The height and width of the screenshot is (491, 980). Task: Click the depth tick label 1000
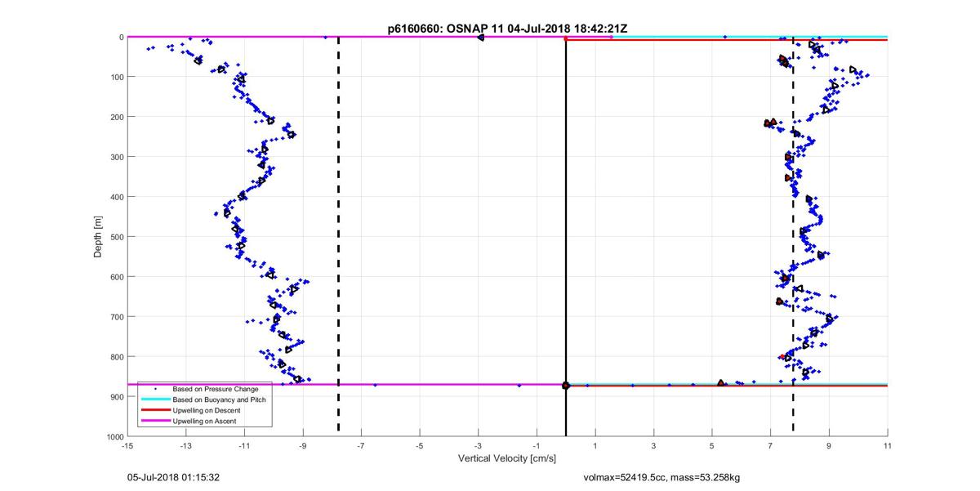(114, 437)
